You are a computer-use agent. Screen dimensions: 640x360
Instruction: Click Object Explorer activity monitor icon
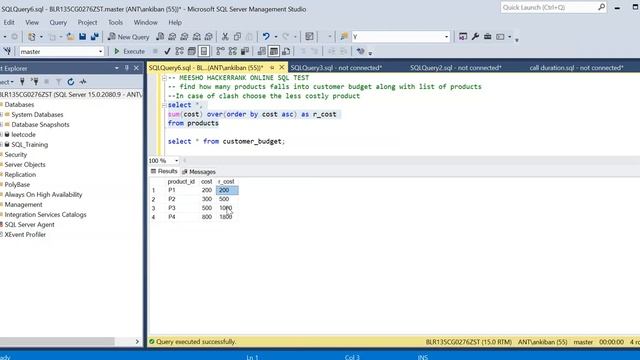83,82
